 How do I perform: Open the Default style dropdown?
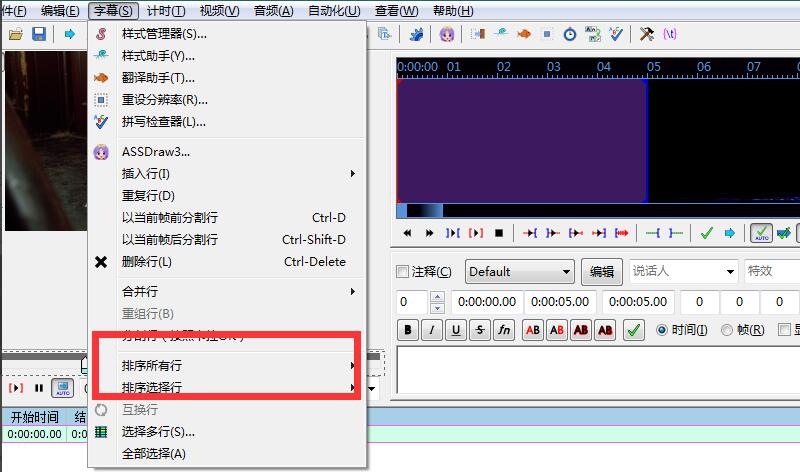pyautogui.click(x=519, y=271)
